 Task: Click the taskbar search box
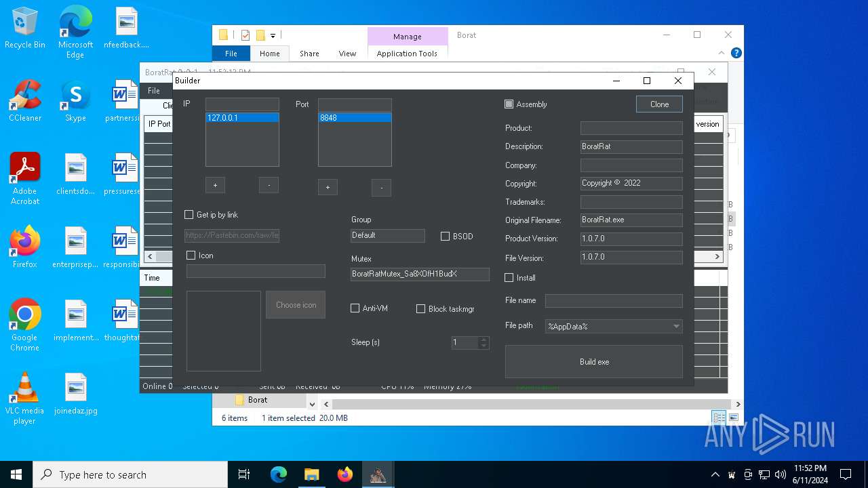click(130, 474)
